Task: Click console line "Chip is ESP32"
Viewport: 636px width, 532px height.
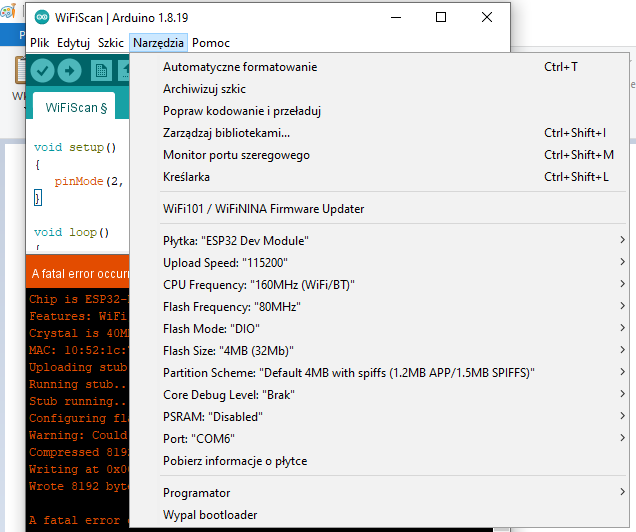Action: (79, 299)
